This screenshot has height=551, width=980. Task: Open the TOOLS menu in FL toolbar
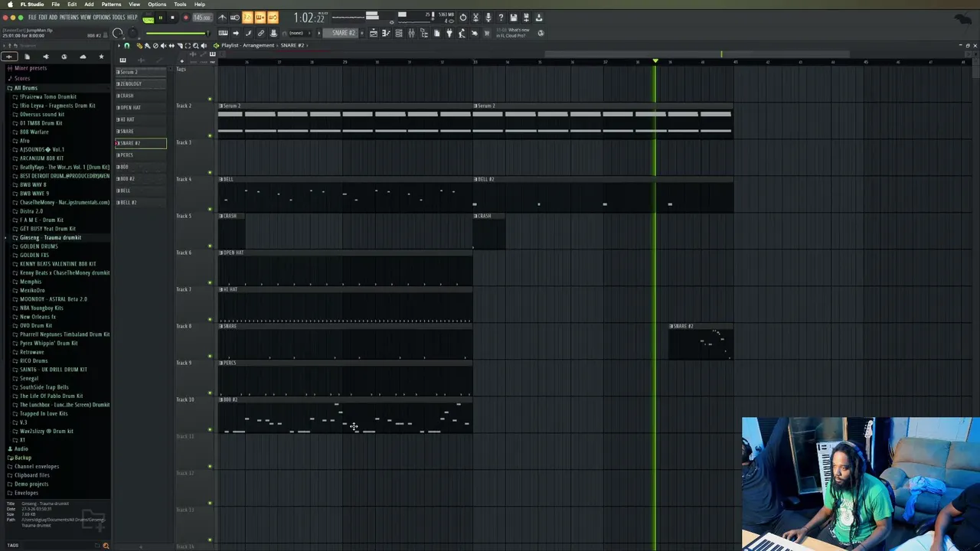coord(119,18)
